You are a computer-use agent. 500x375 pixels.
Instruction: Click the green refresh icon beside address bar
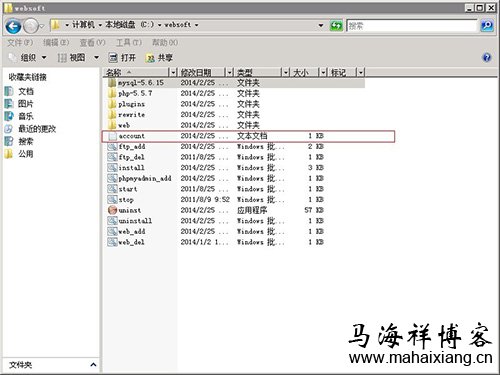336,26
